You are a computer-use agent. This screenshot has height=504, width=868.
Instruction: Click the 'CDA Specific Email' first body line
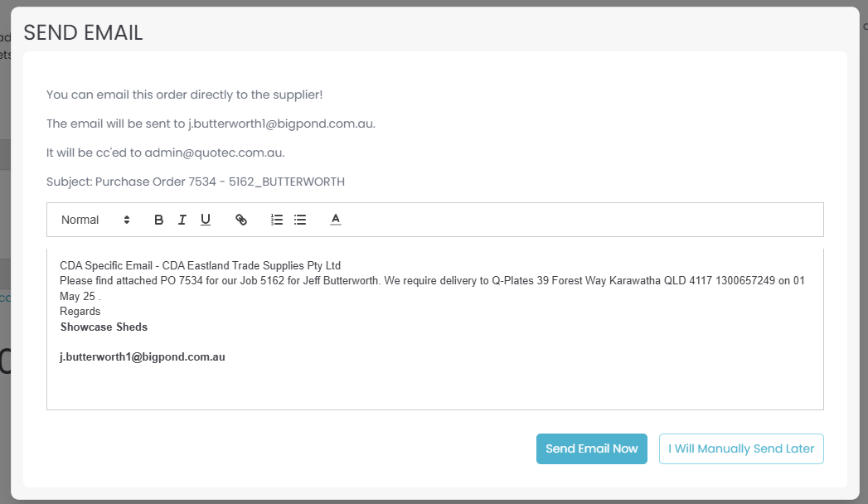click(x=200, y=266)
